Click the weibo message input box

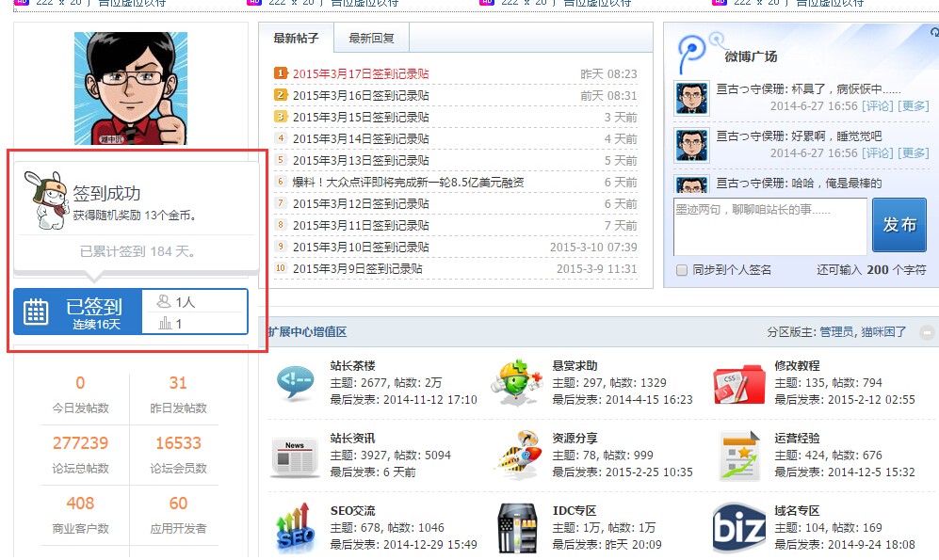769,224
